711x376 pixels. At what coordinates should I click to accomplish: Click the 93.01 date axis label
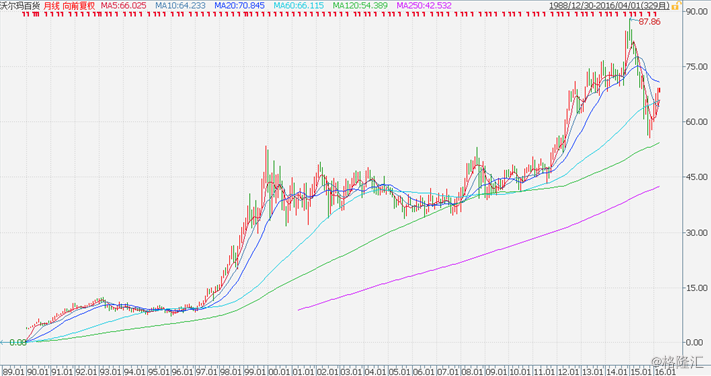tap(110, 372)
